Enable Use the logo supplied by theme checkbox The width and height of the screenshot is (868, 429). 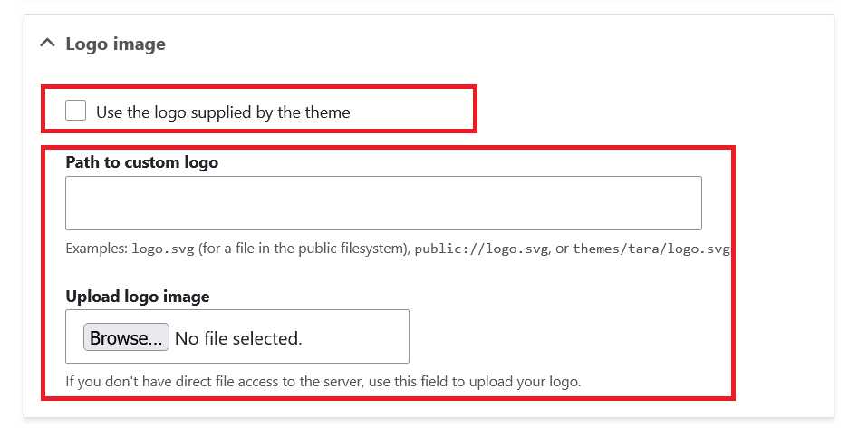[76, 111]
